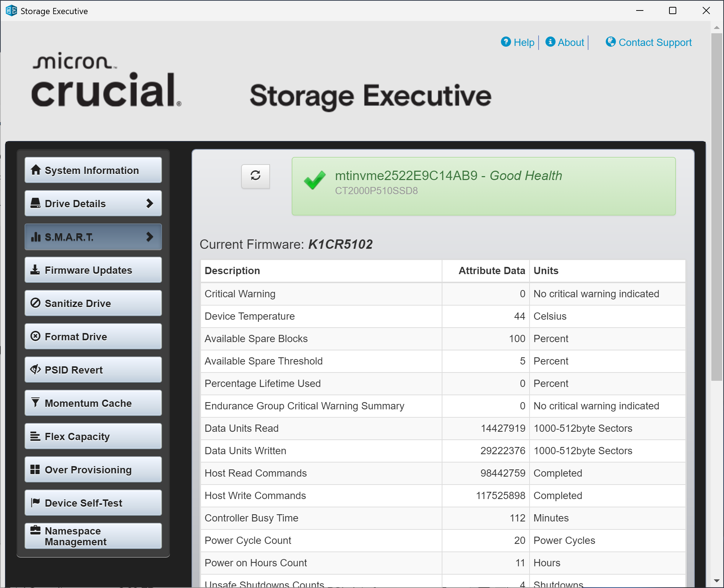Click the Sanitize Drive ban icon
Image resolution: width=724 pixels, height=588 pixels.
pos(35,303)
